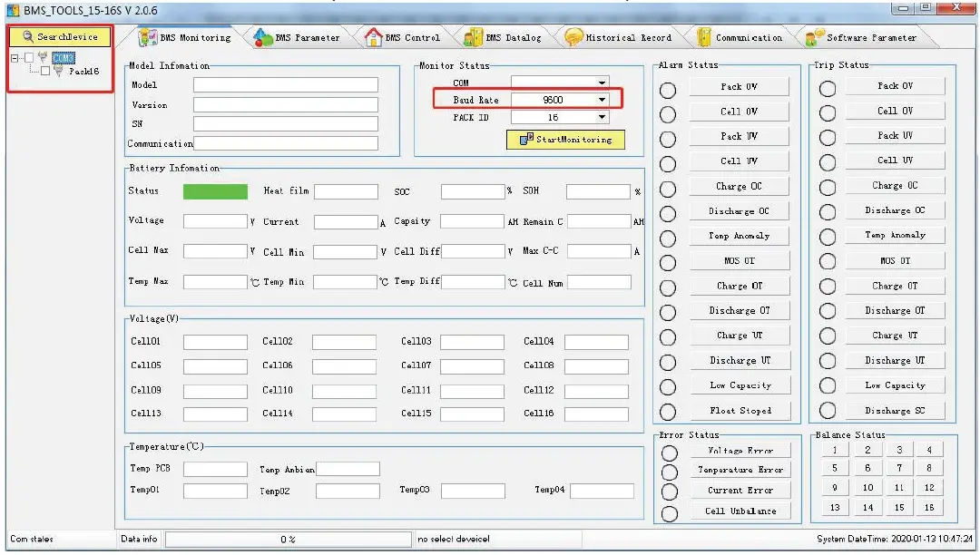Toggle the Alarm Status Pack OV indicator

coord(668,90)
